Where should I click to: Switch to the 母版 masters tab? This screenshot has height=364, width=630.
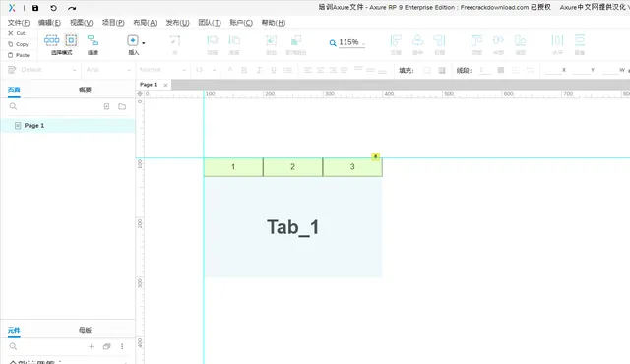point(86,330)
